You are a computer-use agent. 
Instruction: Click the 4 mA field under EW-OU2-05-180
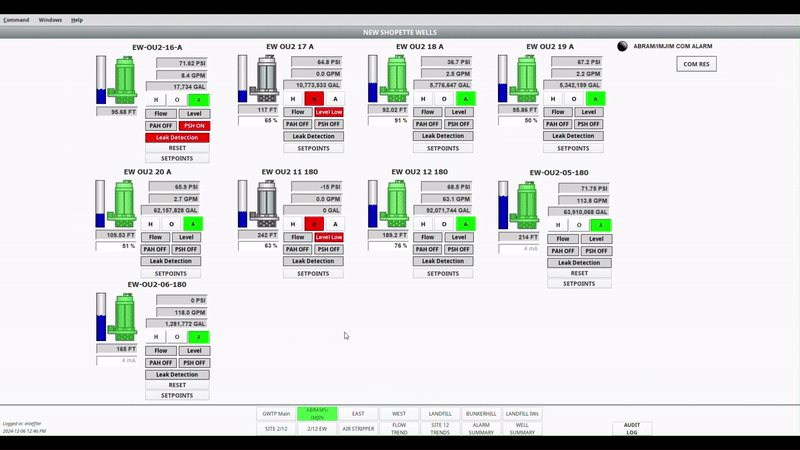(529, 248)
